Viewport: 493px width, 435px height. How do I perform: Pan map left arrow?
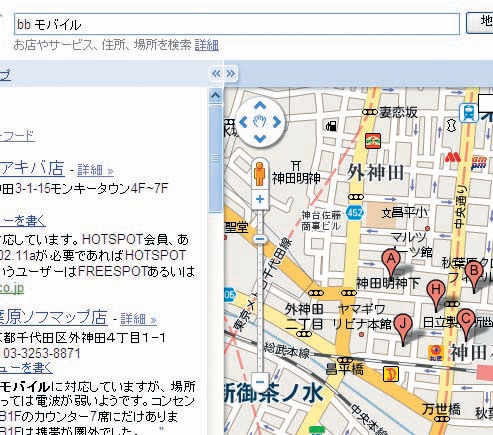point(243,122)
